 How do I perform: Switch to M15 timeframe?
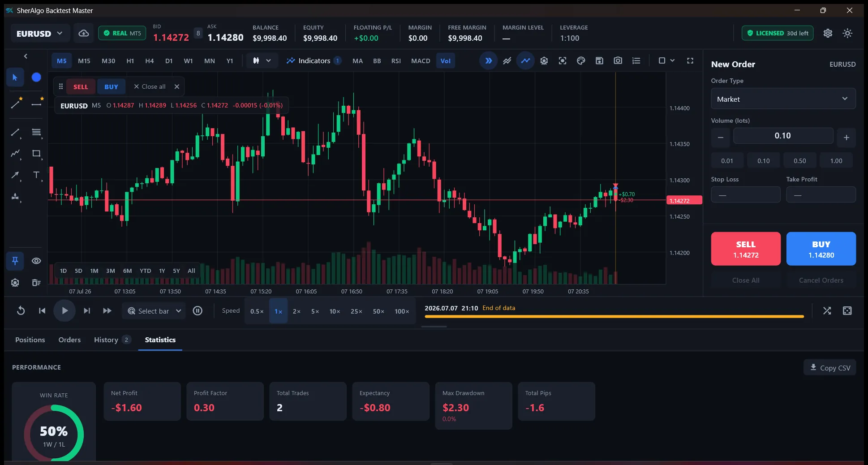coord(84,61)
